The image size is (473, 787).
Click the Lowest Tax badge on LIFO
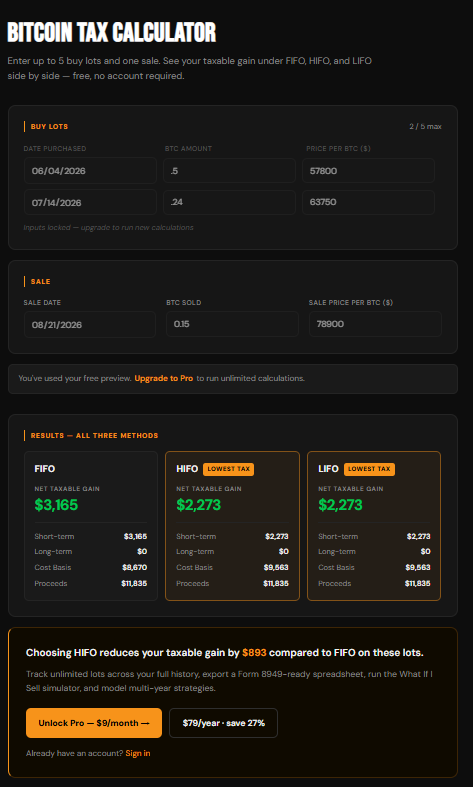[370, 469]
